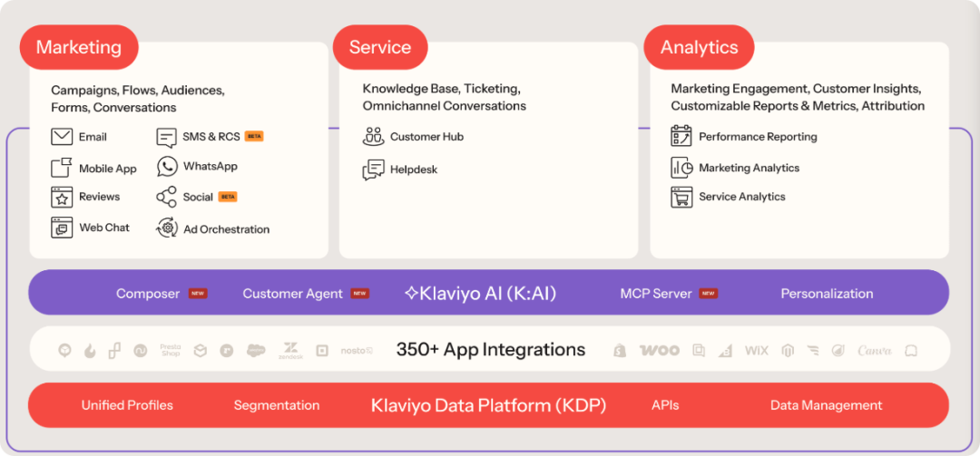Open the Marketing section pill
Image resolution: width=980 pixels, height=456 pixels.
pos(79,47)
